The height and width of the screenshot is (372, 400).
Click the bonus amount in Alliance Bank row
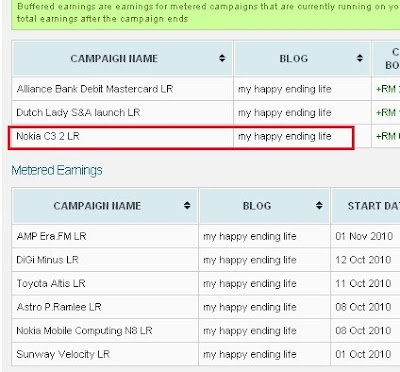[388, 89]
